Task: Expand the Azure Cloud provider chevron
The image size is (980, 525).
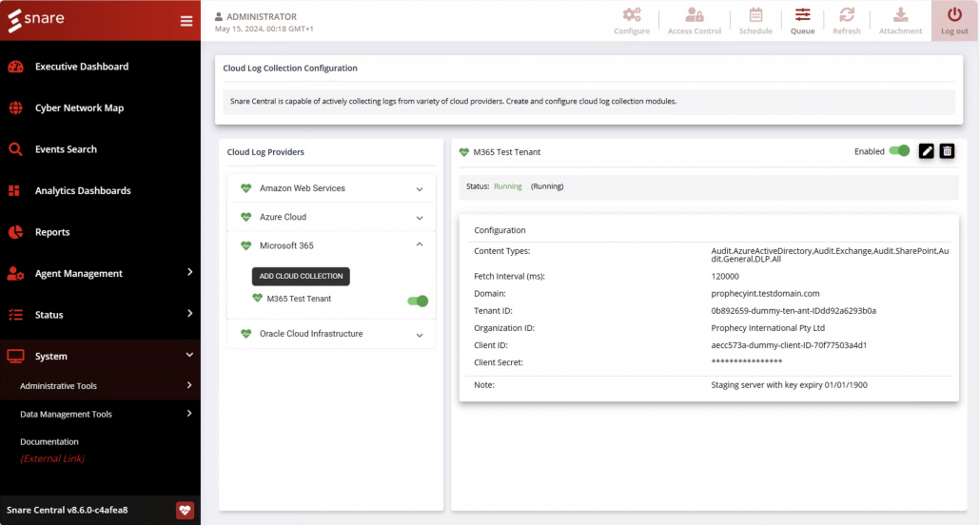Action: click(x=420, y=218)
